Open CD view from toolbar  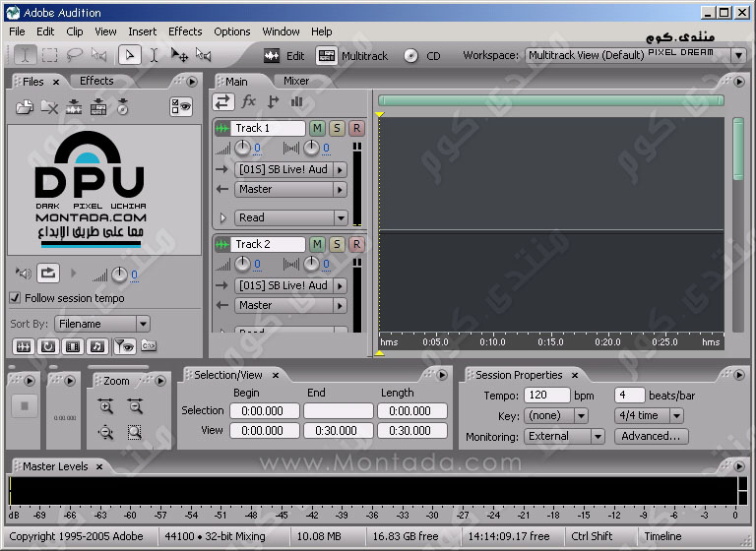point(422,56)
